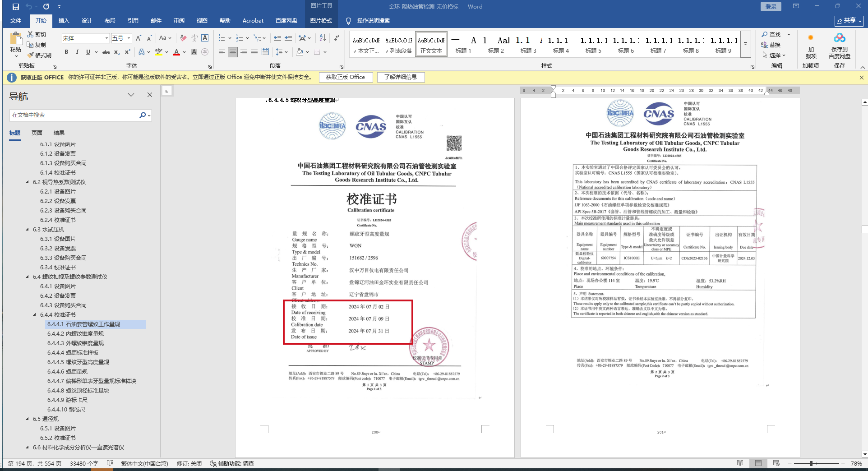This screenshot has height=471, width=868.
Task: Click the zoom slider handle in status bar
Action: (x=811, y=463)
